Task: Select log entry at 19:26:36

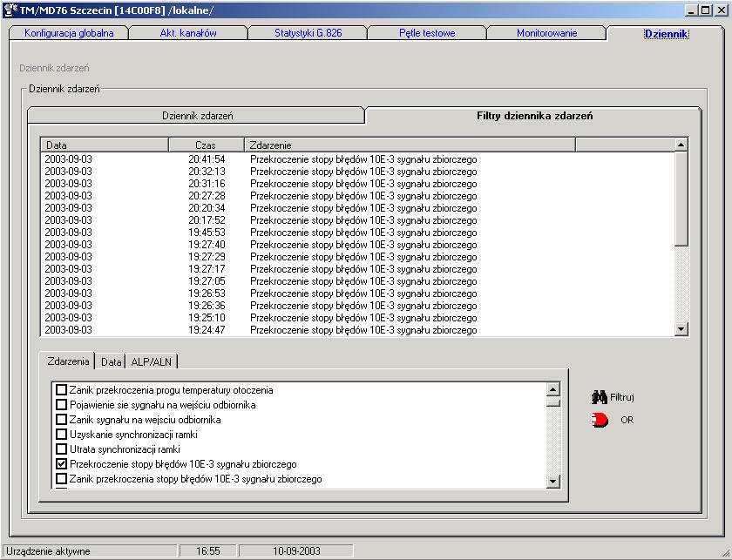Action: pos(357,305)
